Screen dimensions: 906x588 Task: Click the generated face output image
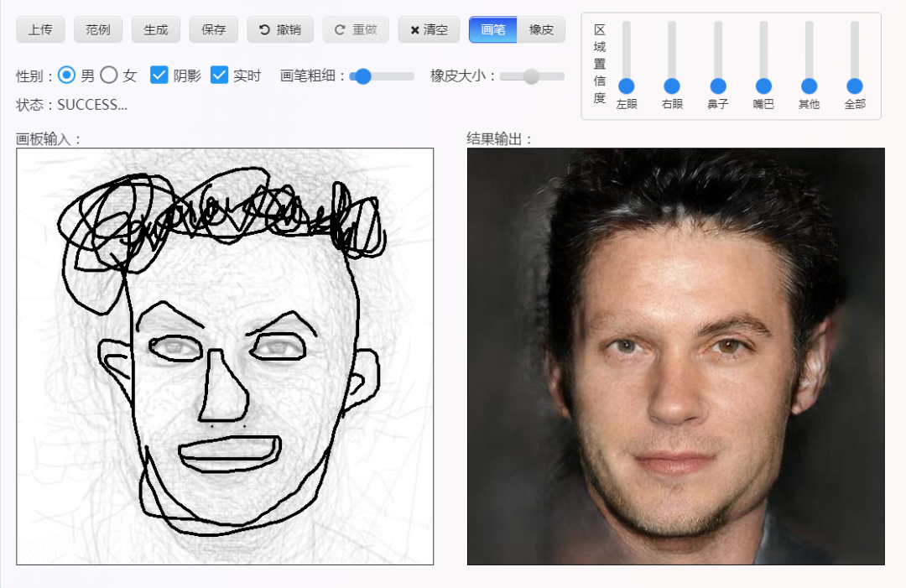(675, 356)
